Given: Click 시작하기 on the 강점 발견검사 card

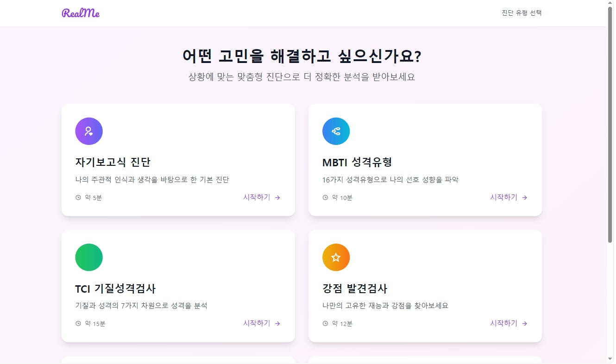Looking at the screenshot, I should (x=503, y=323).
